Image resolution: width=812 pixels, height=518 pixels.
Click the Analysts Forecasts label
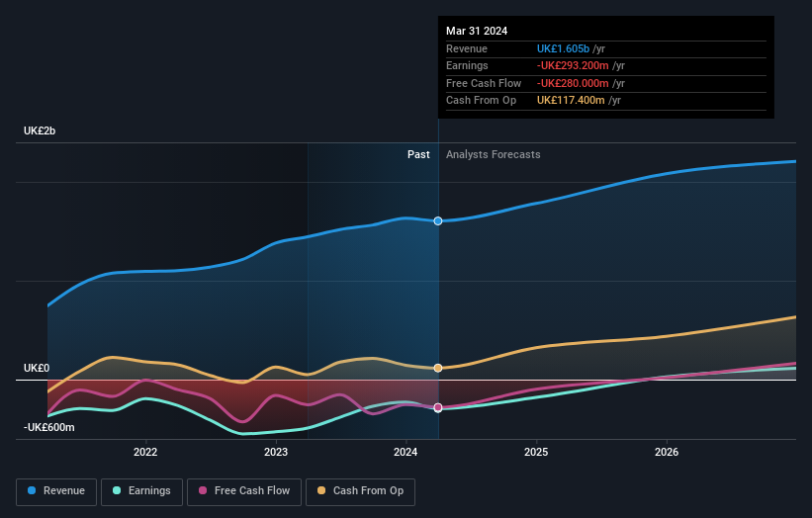(493, 155)
